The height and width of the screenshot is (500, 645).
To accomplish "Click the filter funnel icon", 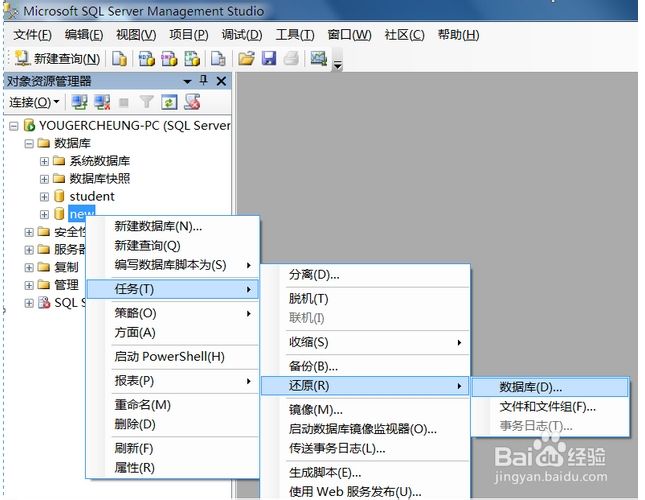I will click(x=146, y=102).
